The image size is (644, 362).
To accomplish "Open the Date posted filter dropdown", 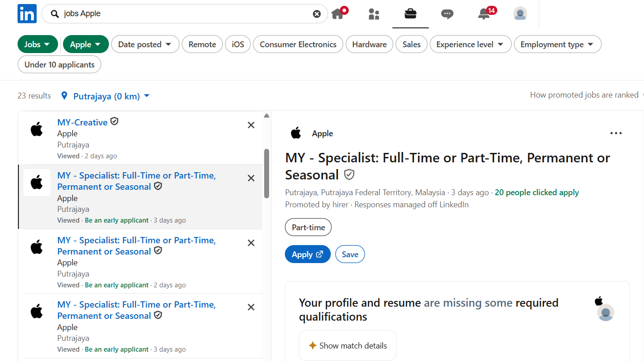I will click(x=145, y=45).
